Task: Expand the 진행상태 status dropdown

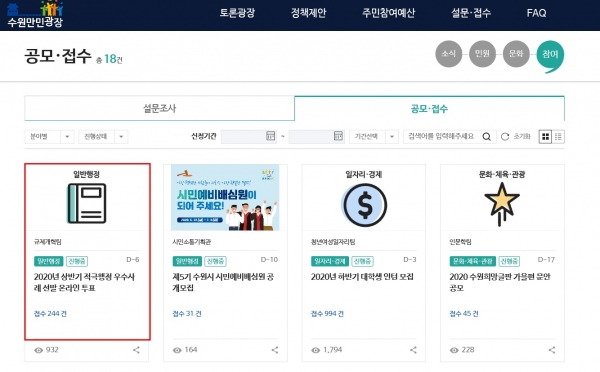Action: pos(103,137)
